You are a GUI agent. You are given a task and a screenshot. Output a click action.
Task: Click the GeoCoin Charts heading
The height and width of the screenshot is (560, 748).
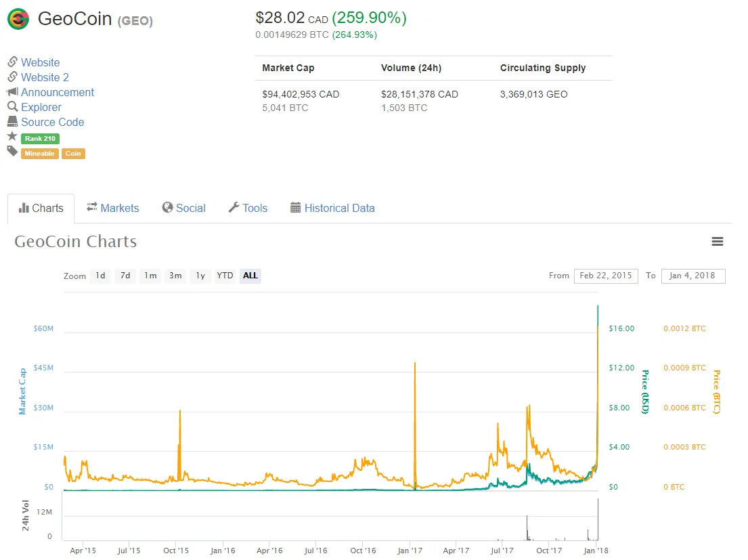point(75,241)
